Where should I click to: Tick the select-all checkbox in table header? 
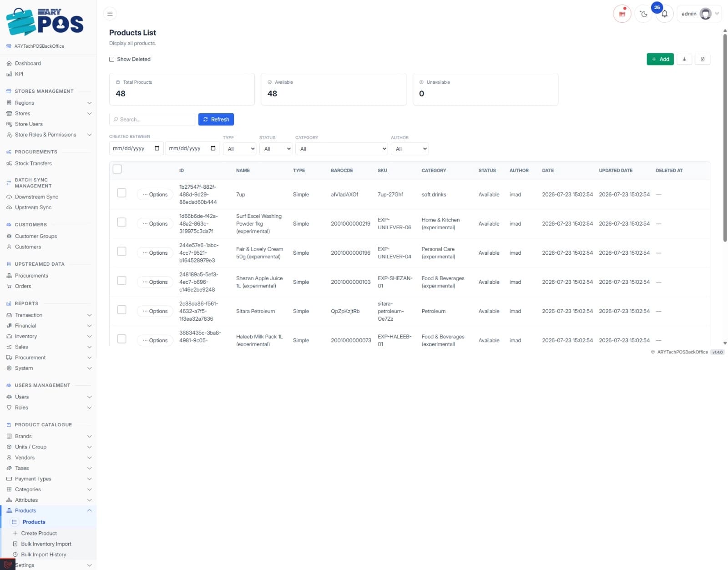pyautogui.click(x=117, y=169)
